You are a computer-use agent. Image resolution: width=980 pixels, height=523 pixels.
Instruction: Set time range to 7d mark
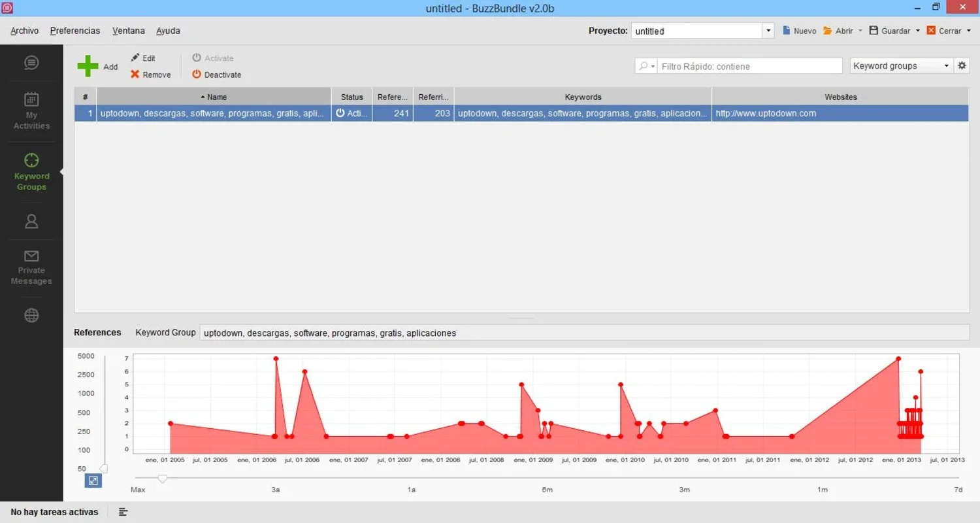[x=958, y=490]
